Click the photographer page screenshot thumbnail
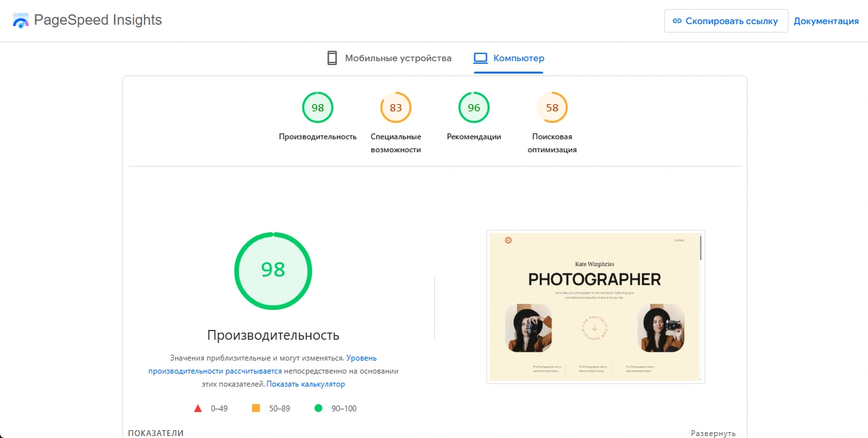Image resolution: width=868 pixels, height=438 pixels. tap(595, 307)
